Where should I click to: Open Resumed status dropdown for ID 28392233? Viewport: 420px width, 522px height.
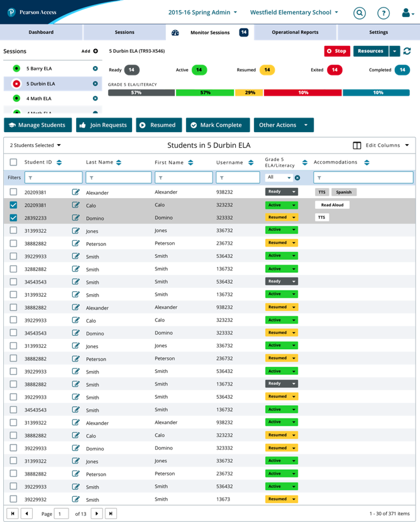coord(281,218)
